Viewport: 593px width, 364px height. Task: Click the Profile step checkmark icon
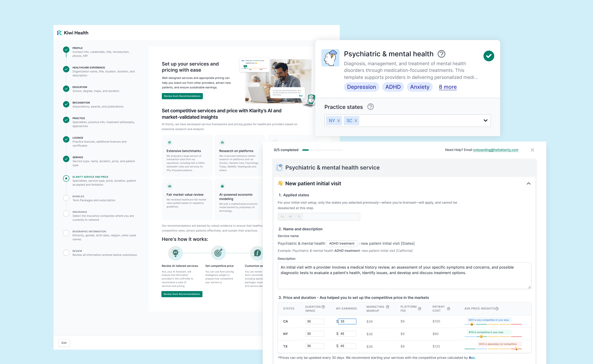(66, 50)
